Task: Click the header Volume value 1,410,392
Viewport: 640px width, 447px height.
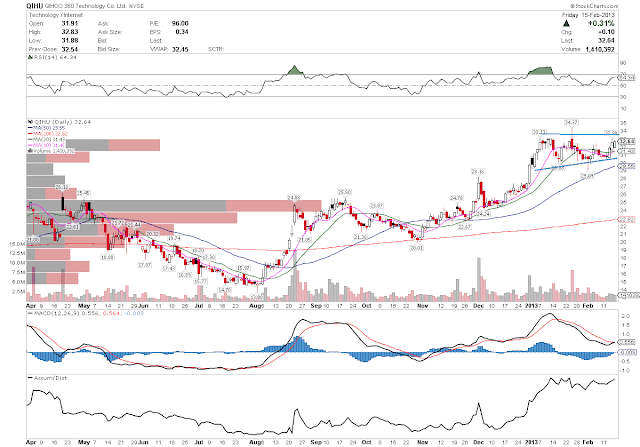Action: pyautogui.click(x=600, y=49)
